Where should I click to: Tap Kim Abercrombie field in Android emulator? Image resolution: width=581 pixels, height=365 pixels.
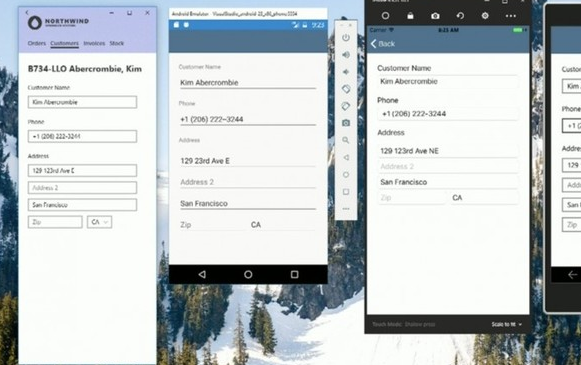pos(248,83)
